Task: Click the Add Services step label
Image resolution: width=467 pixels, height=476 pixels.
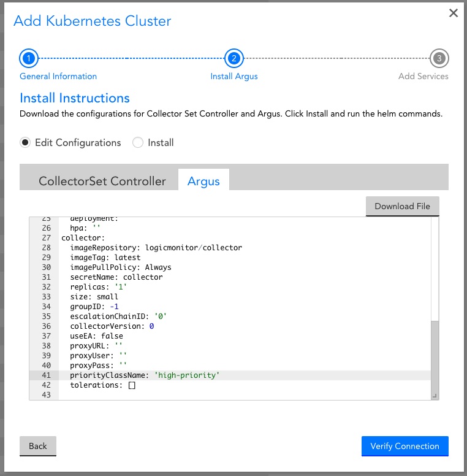Action: tap(423, 76)
